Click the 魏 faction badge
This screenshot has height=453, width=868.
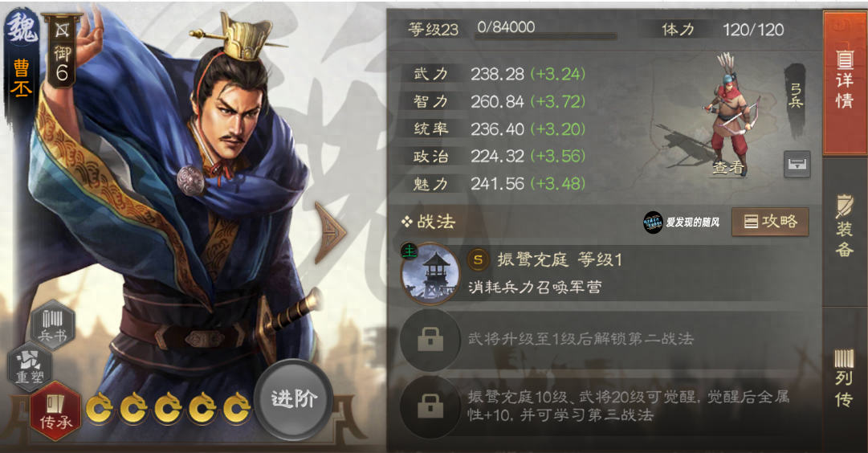click(x=22, y=27)
